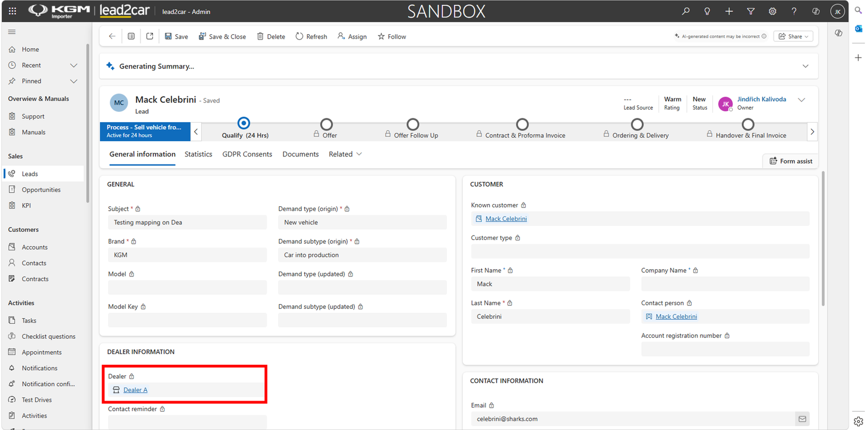Open the app launcher waffle icon
The image size is (868, 430).
click(x=12, y=11)
